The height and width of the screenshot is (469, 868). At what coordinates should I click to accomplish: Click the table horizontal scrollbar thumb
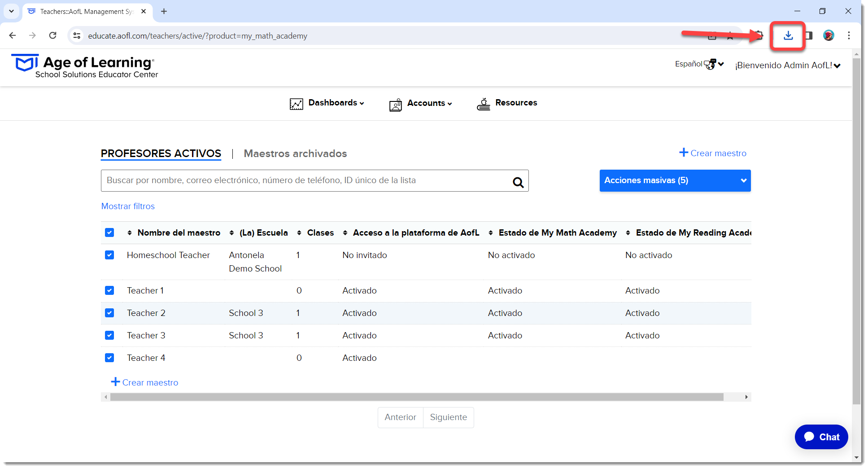(417, 397)
